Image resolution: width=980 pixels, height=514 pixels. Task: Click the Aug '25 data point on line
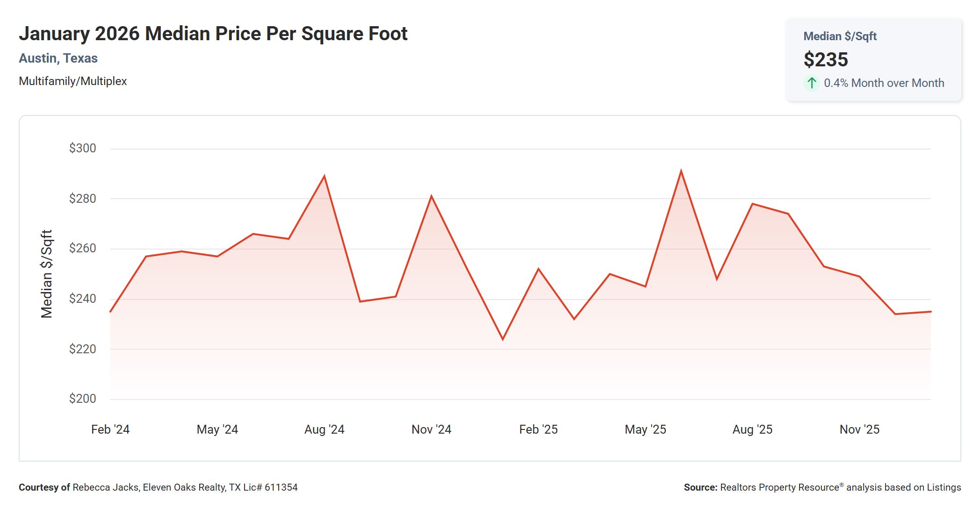point(752,204)
